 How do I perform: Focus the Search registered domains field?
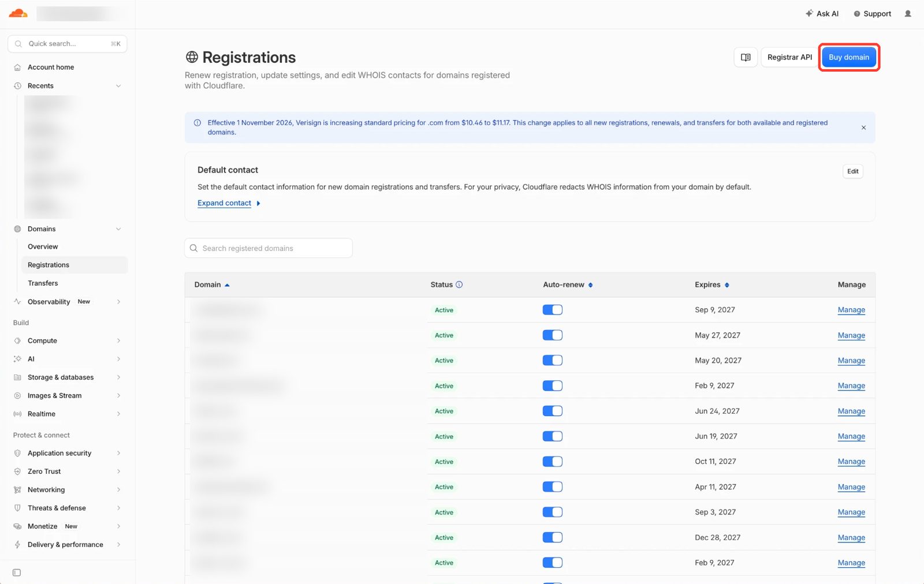click(269, 248)
